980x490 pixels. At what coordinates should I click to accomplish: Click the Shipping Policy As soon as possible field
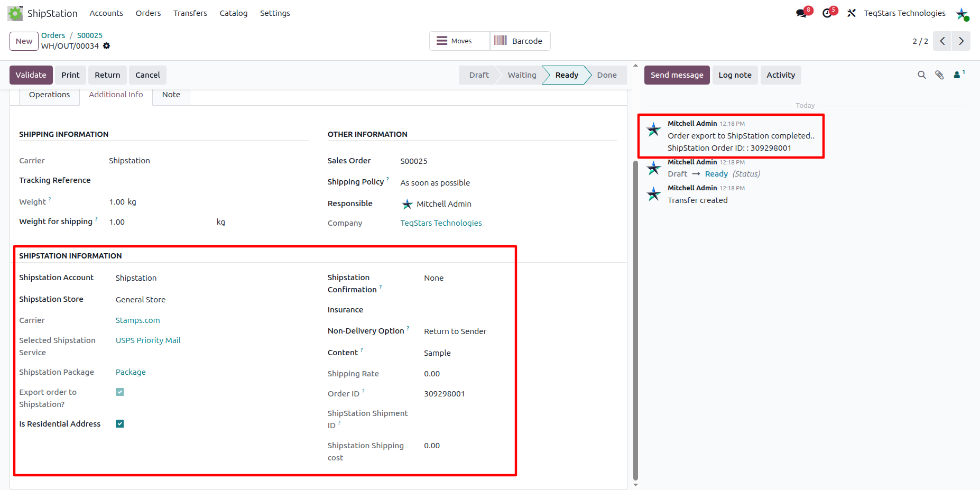click(x=435, y=183)
